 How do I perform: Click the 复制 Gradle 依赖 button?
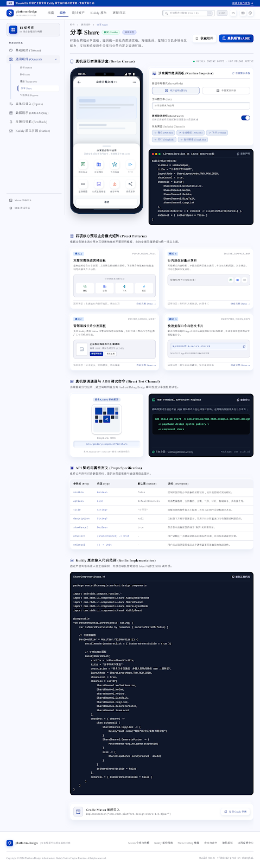tap(236, 812)
